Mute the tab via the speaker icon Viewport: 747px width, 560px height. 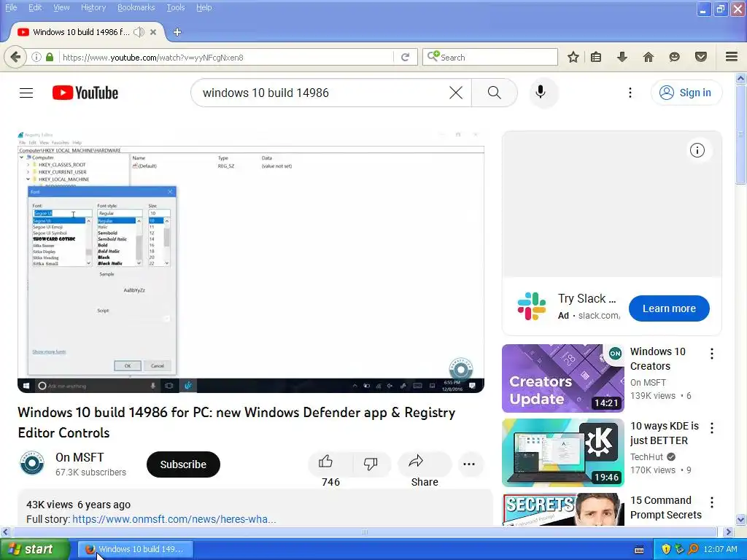tap(139, 32)
